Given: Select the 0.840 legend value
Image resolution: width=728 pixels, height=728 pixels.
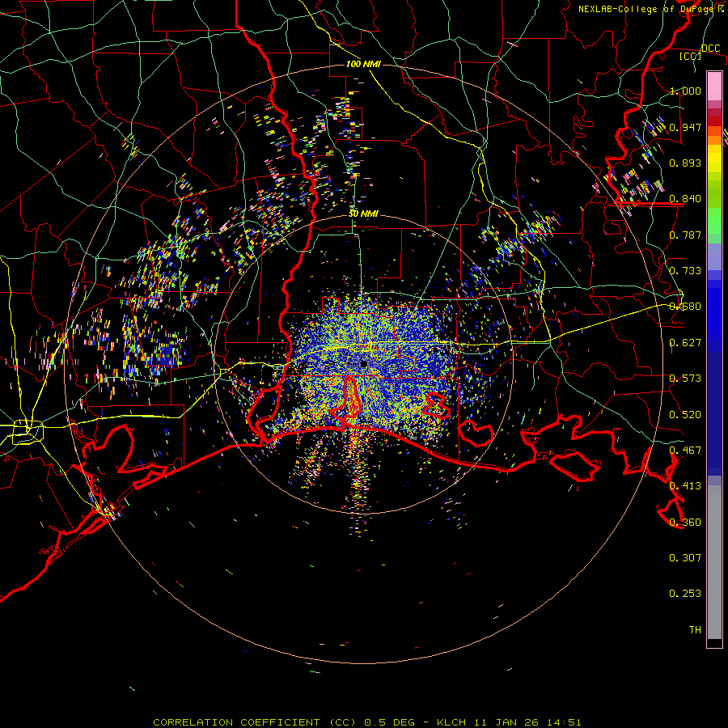Looking at the screenshot, I should pos(685,199).
